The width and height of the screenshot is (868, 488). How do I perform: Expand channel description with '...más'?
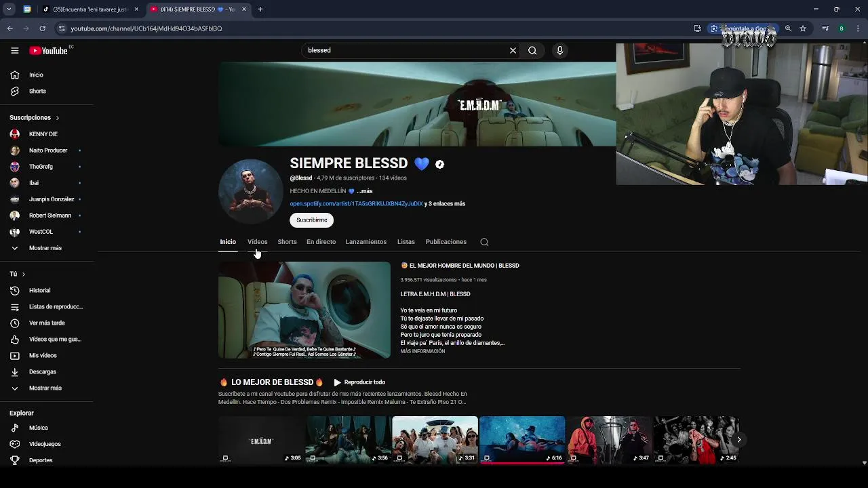tap(365, 191)
